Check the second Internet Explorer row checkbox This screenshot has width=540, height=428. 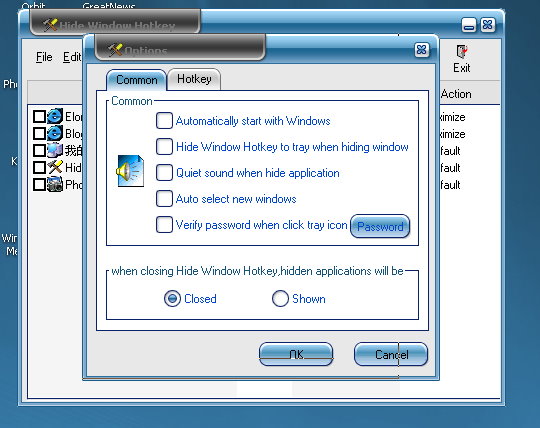point(39,133)
